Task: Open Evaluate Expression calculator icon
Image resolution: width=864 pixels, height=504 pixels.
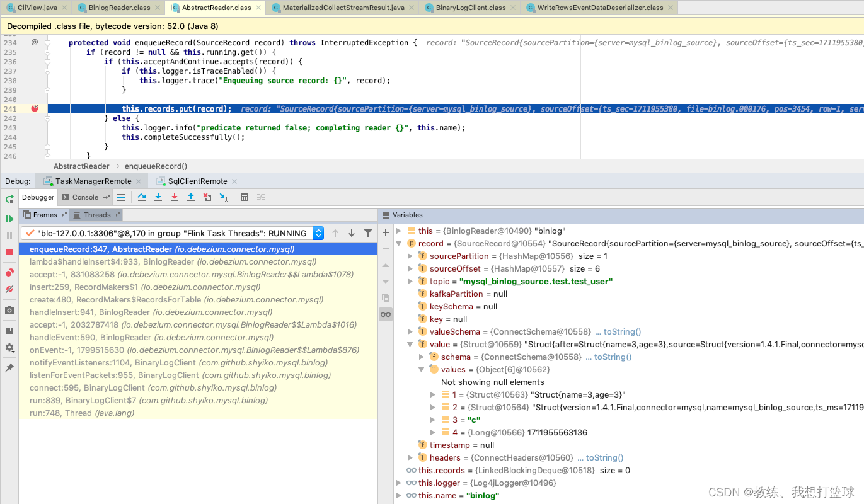Action: (245, 197)
